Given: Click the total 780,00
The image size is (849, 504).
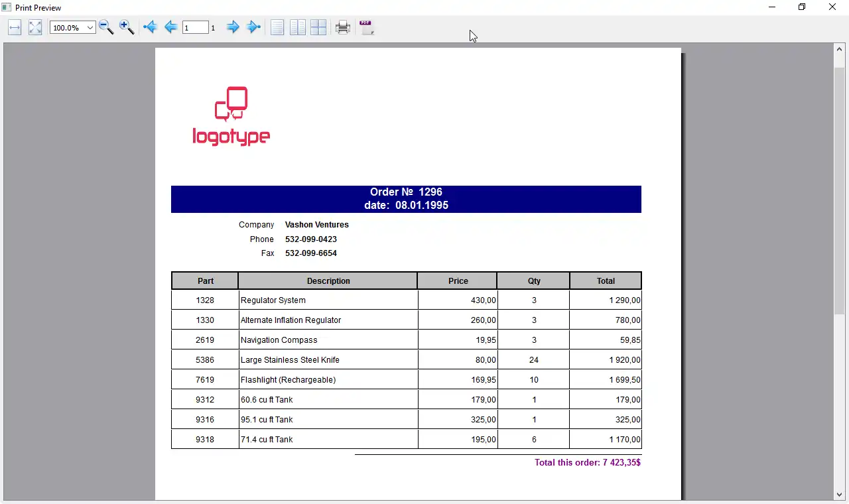Looking at the screenshot, I should tap(628, 320).
